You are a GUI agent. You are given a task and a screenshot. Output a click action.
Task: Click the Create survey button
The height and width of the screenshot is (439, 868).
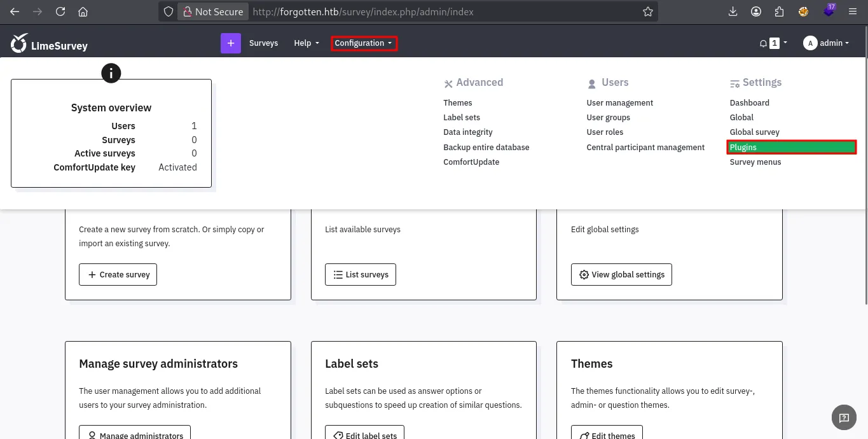click(x=118, y=275)
